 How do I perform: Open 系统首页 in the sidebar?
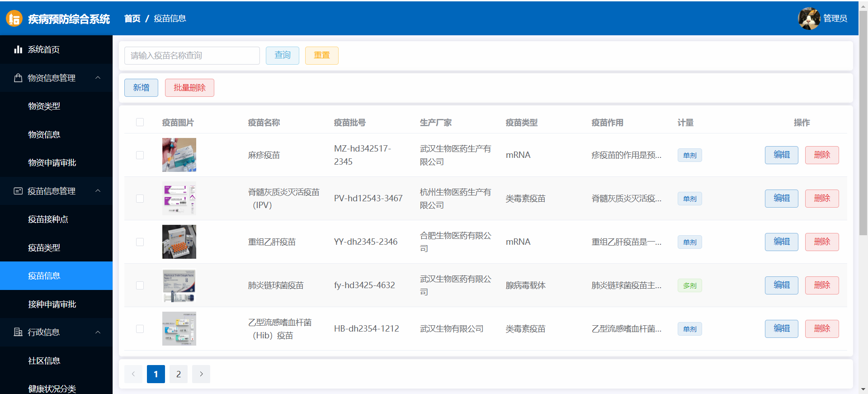(56, 49)
